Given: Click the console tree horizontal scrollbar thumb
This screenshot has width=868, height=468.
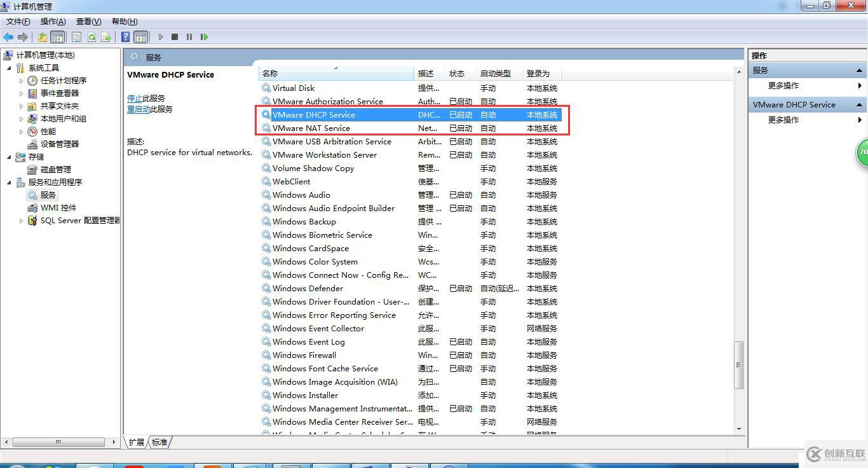Looking at the screenshot, I should point(58,442).
